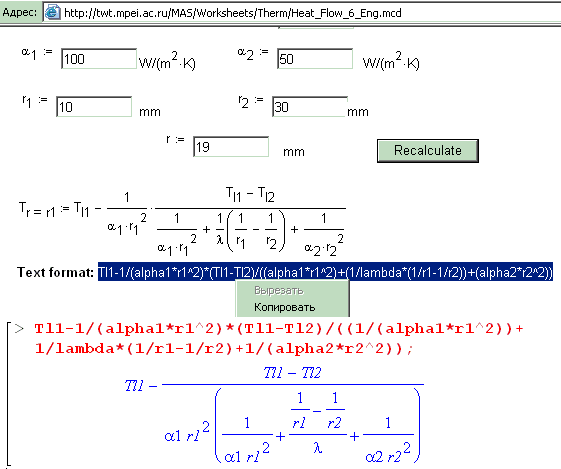The width and height of the screenshot is (561, 469).
Task: Select Копировать from the context menu
Action: pos(284,307)
